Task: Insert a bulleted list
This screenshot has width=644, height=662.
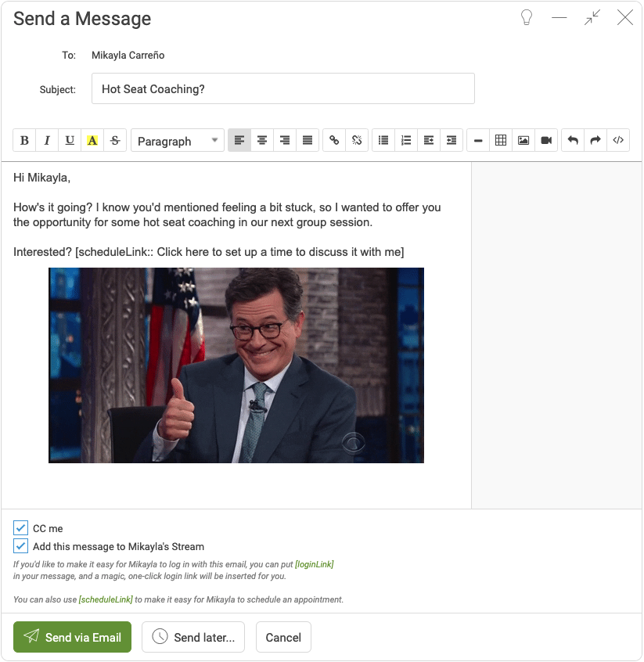Action: coord(383,140)
